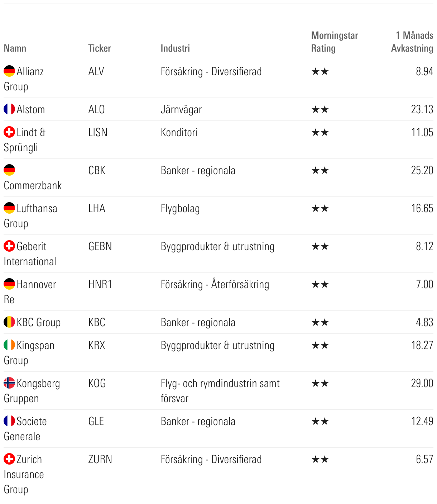Click the French flag next to Alstom

[9, 109]
